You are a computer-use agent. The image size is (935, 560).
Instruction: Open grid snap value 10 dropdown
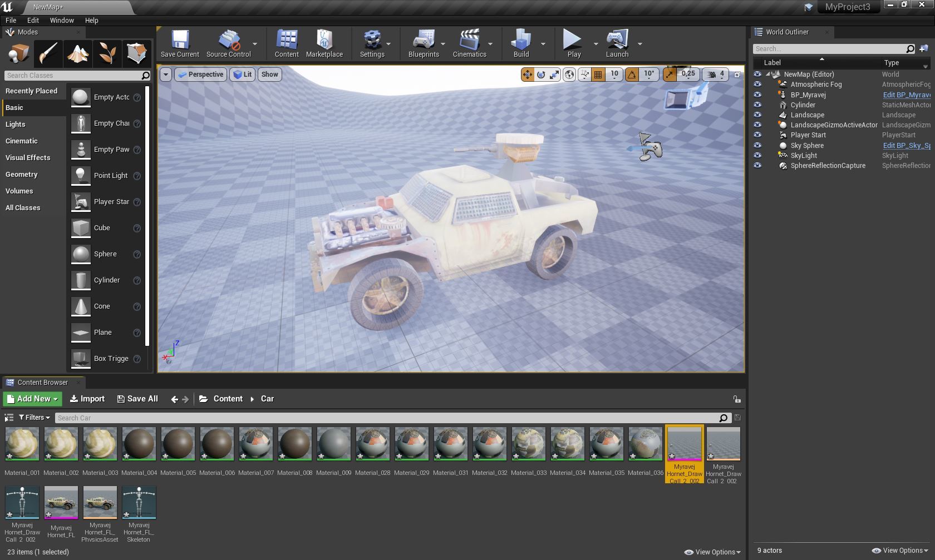(614, 75)
